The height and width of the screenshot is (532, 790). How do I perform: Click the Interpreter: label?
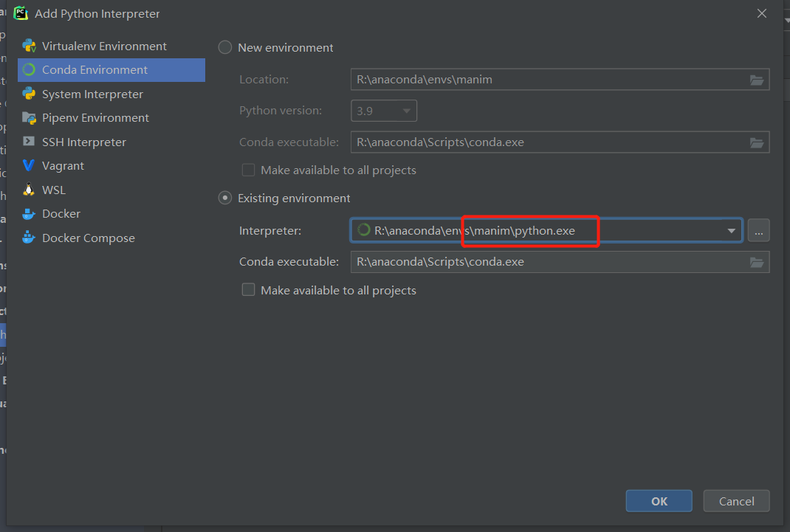[x=270, y=230]
